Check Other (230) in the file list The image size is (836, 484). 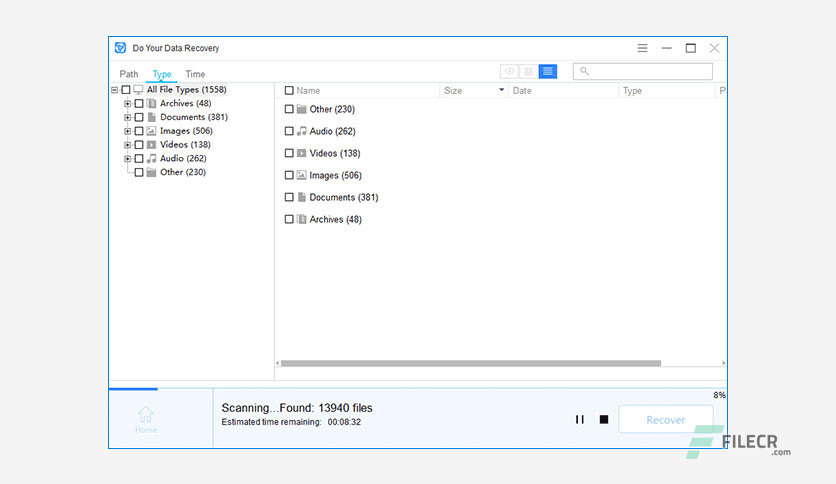click(289, 109)
